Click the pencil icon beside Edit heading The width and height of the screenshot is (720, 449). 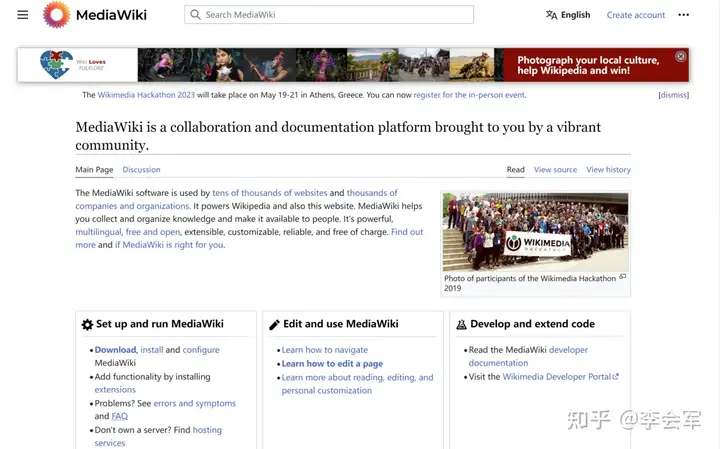[274, 325]
